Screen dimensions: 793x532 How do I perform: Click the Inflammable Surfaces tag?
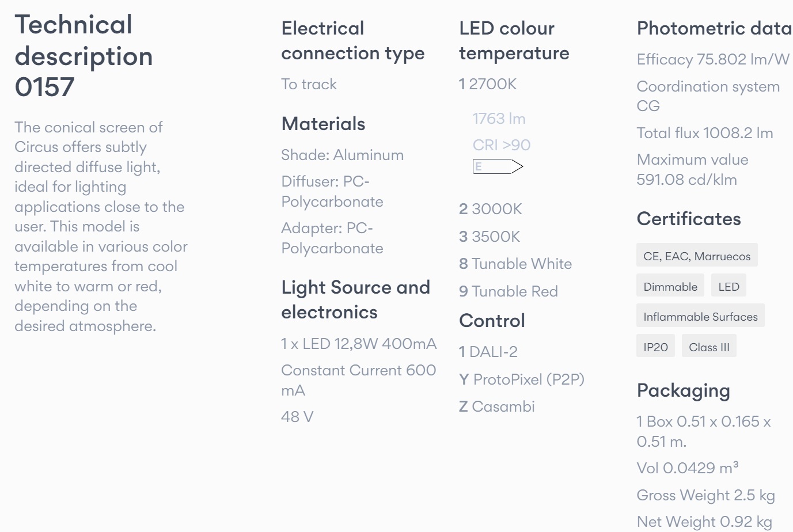coord(700,317)
